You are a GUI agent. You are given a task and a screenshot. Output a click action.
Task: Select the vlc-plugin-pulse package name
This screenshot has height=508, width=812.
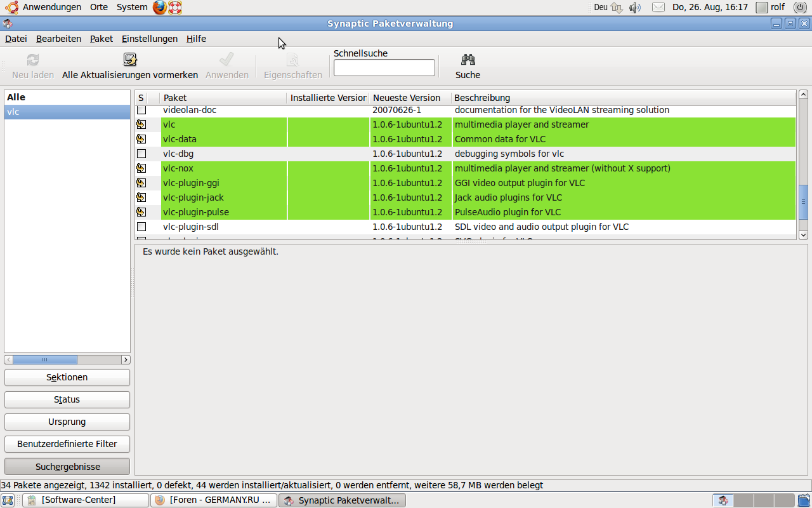click(196, 212)
